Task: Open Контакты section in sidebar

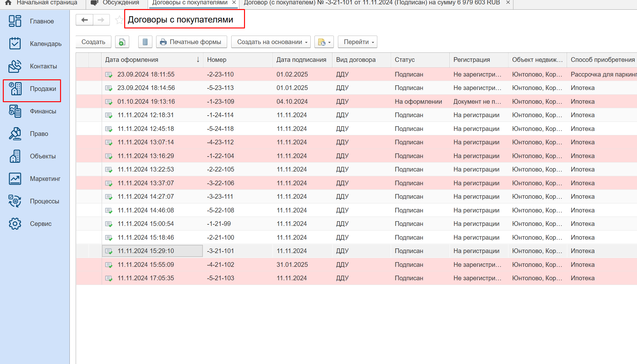Action: pos(15,66)
